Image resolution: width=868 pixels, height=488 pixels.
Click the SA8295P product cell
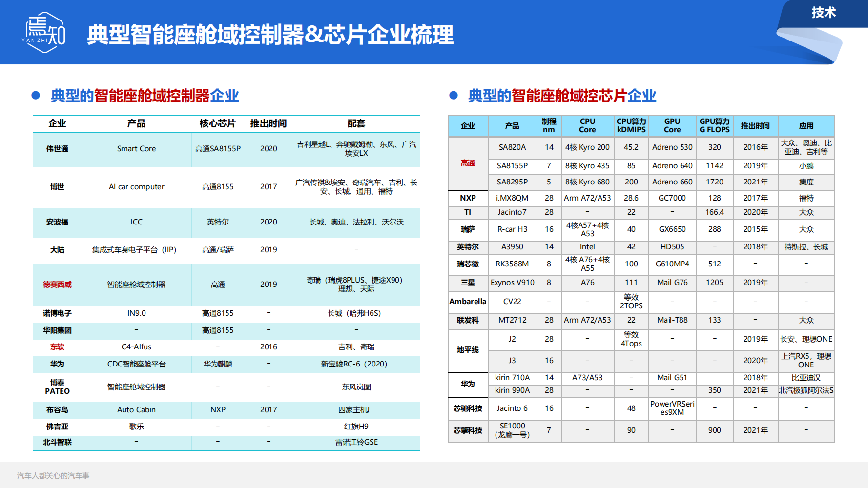[x=512, y=182]
